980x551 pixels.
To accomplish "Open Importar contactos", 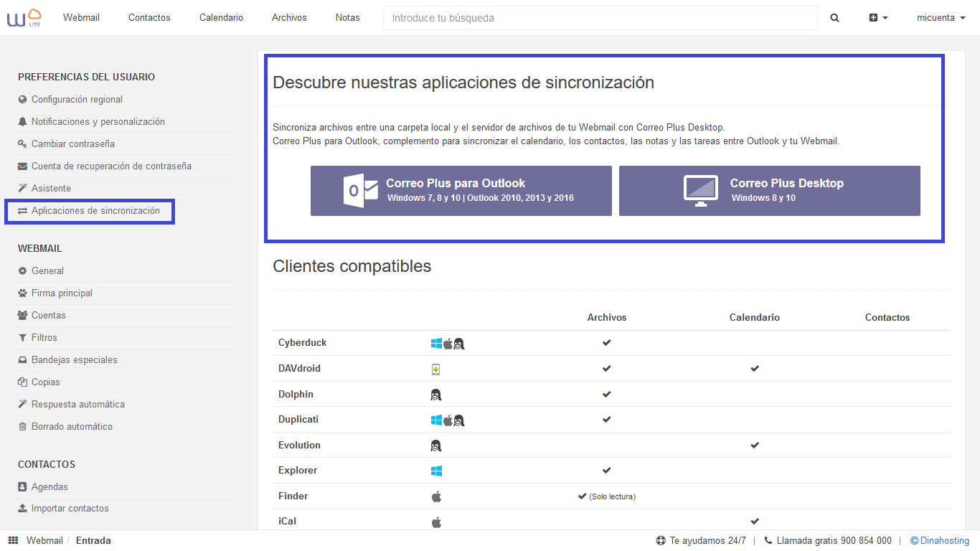I will coord(70,509).
